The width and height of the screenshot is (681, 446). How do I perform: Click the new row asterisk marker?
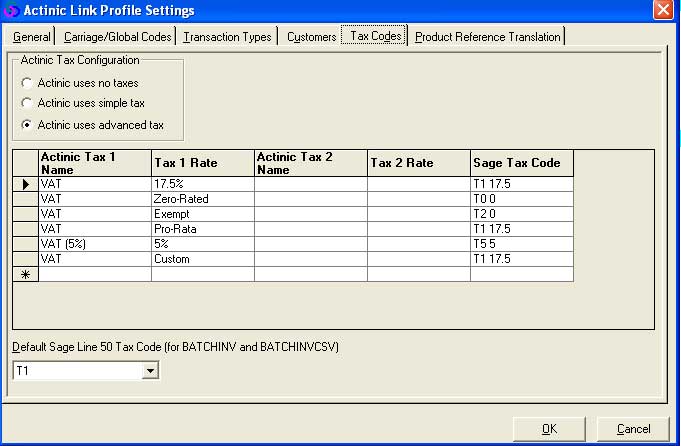(25, 274)
